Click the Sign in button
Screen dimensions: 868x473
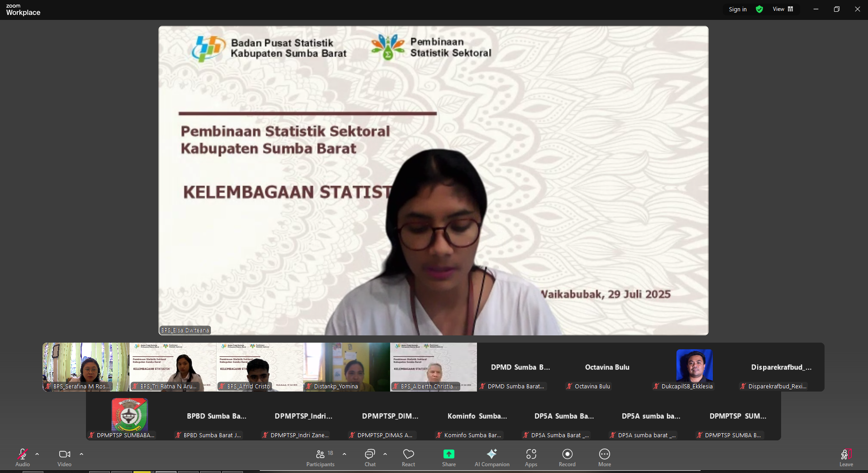click(738, 9)
